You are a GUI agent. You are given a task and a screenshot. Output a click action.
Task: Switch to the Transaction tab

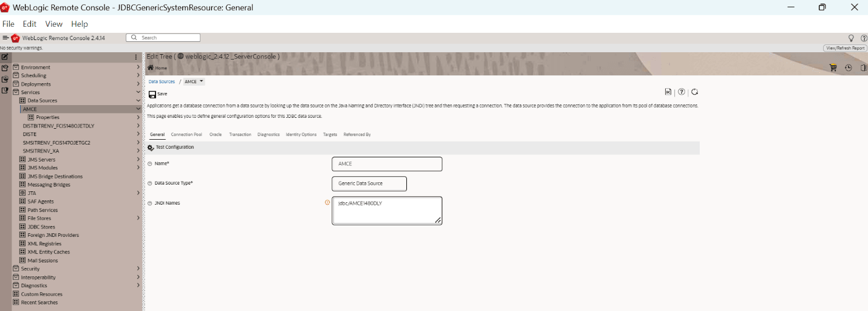coord(240,134)
